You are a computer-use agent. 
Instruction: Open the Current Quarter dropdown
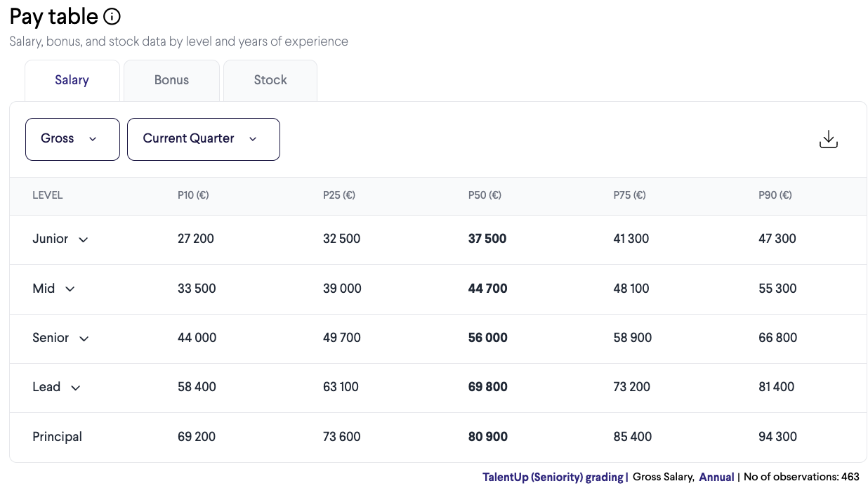click(203, 139)
